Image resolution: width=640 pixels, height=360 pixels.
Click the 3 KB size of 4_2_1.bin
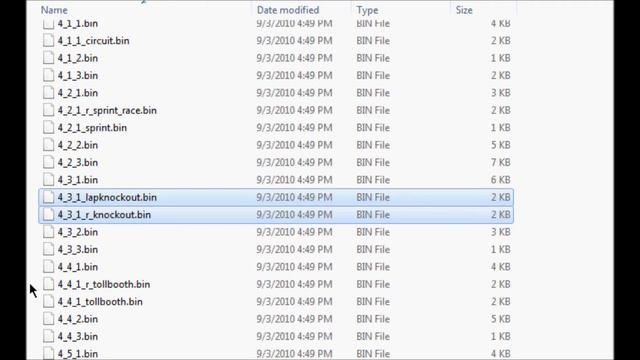tap(500, 93)
